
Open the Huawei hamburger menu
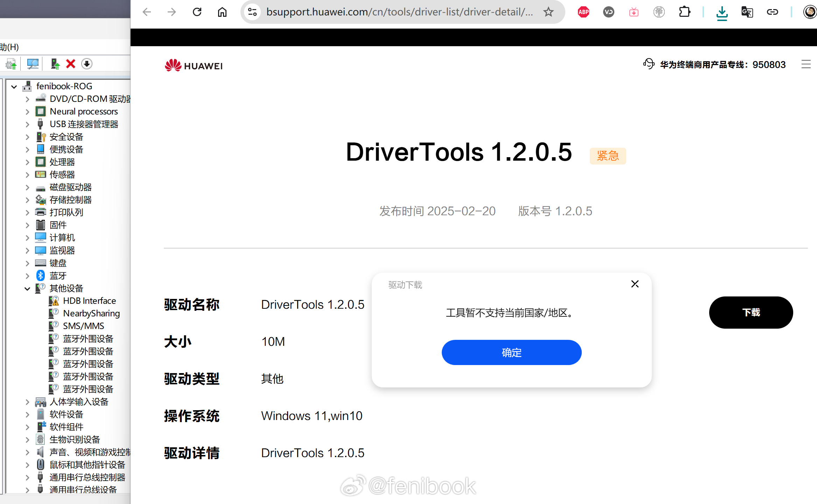pos(806,64)
